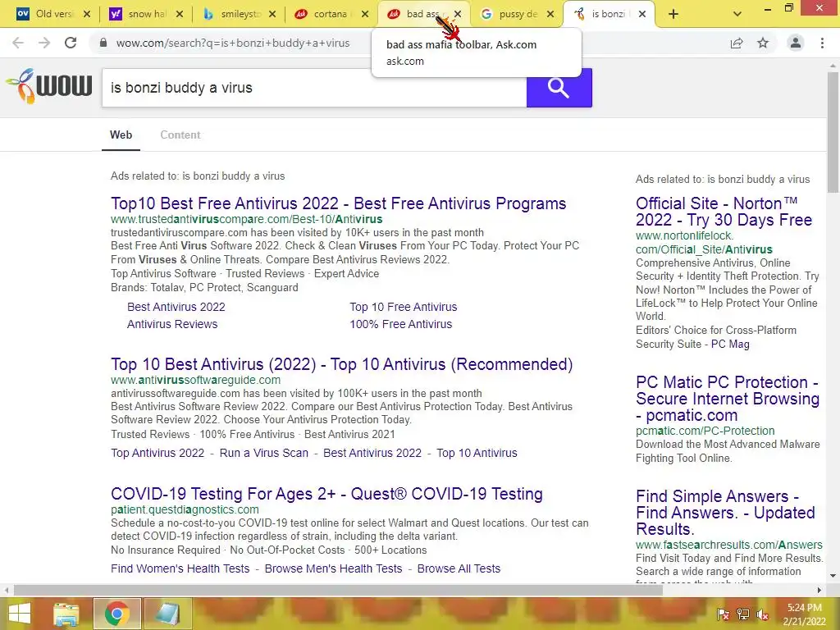Viewport: 840px width, 630px height.
Task: Open Chrome three-dot menu
Action: click(x=822, y=43)
